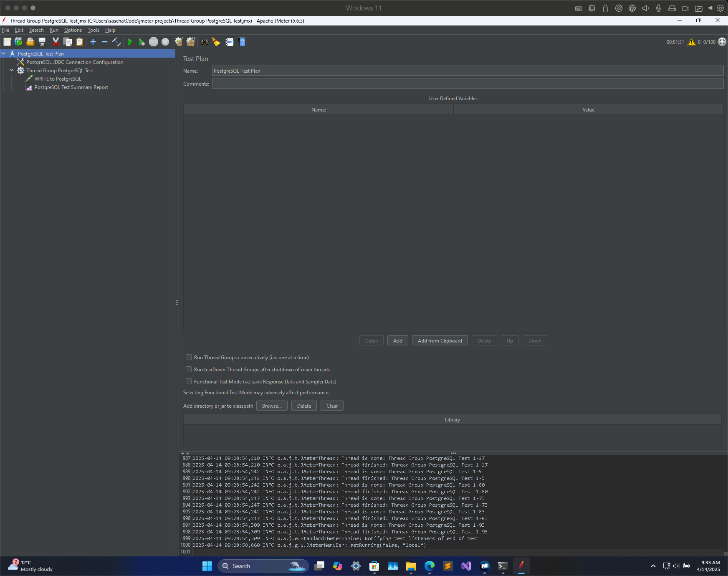The image size is (728, 576).
Task: Open File Explorer from the taskbar
Action: click(411, 566)
